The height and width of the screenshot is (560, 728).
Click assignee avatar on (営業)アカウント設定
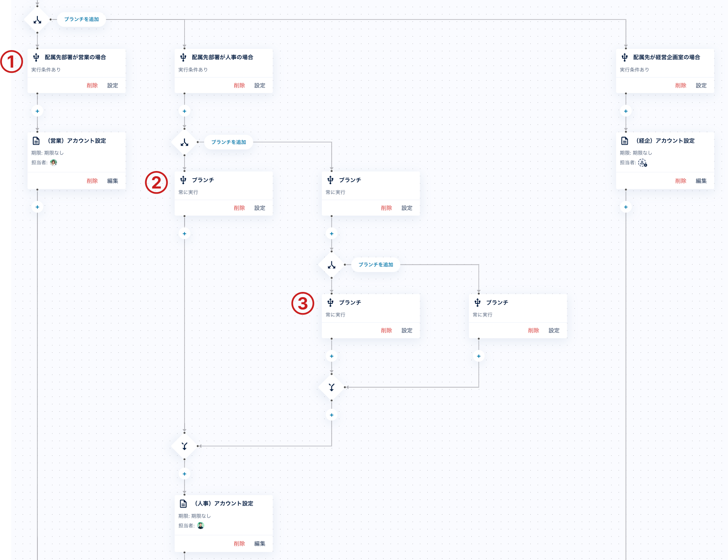54,162
